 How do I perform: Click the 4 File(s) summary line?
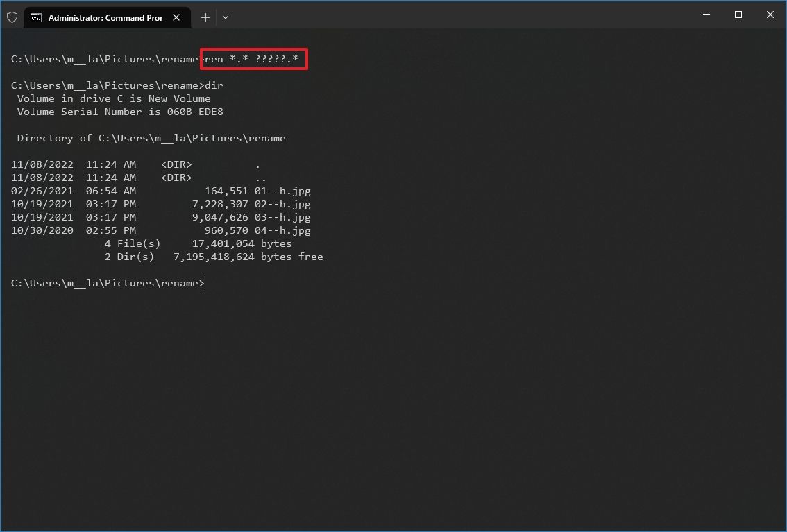pyautogui.click(x=132, y=243)
